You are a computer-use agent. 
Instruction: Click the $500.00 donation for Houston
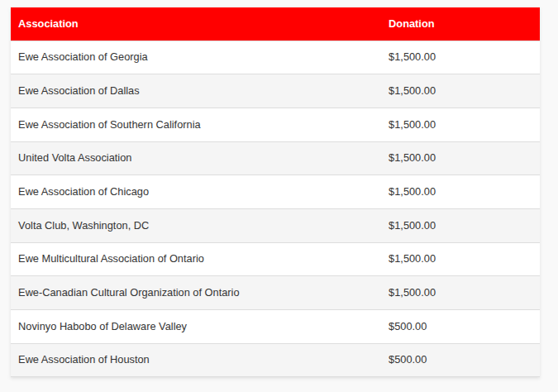point(408,360)
